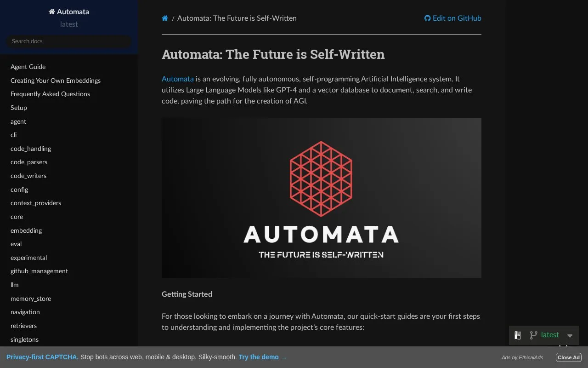Click Ads by EthicalAds text
Image resolution: width=588 pixels, height=368 pixels.
coord(522,357)
